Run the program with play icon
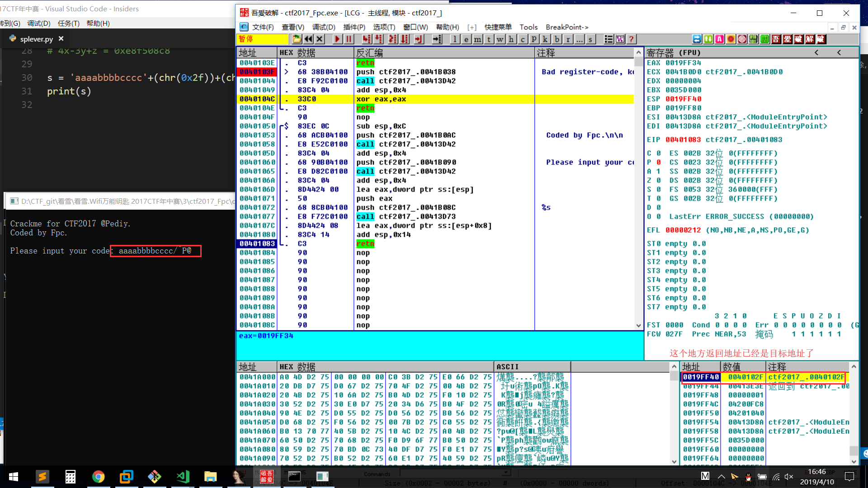The image size is (868, 488). (337, 39)
